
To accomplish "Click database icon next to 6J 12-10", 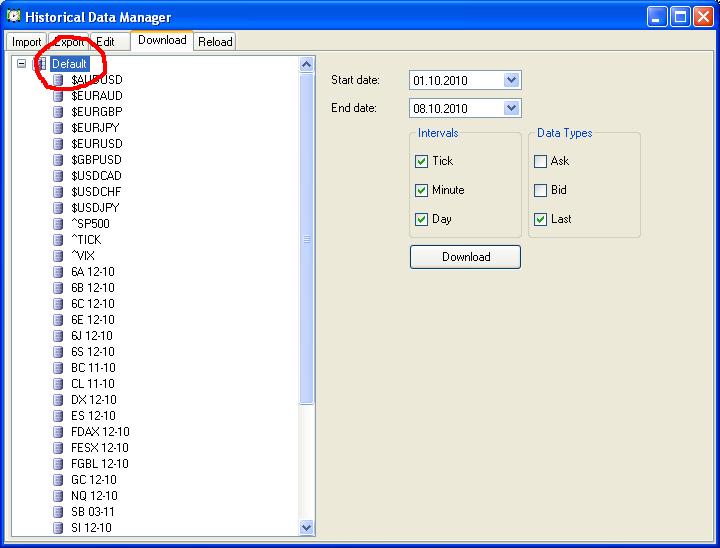I will (x=58, y=336).
